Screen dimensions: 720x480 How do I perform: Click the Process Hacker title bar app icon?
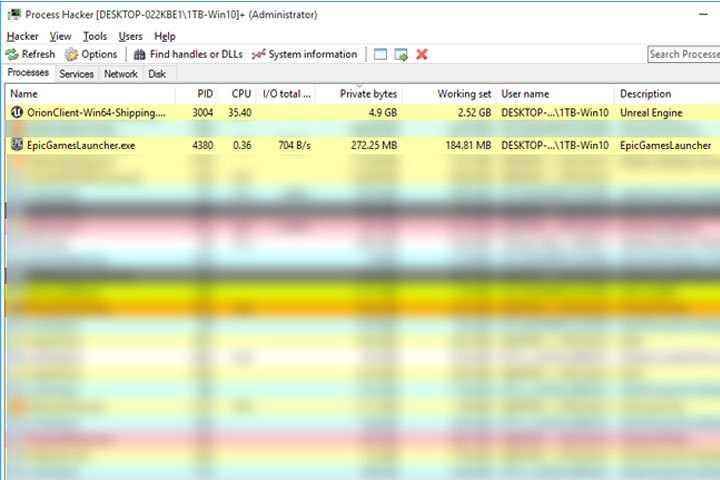[x=14, y=14]
